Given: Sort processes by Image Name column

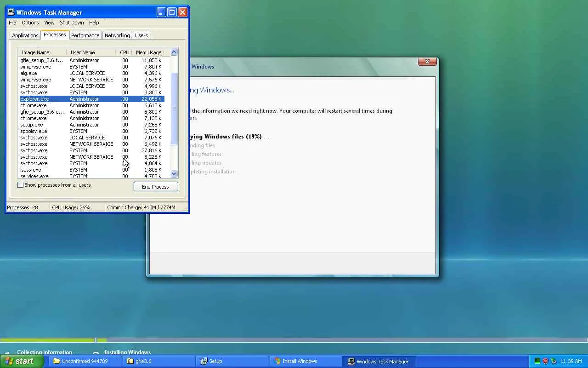Looking at the screenshot, I should [x=42, y=52].
